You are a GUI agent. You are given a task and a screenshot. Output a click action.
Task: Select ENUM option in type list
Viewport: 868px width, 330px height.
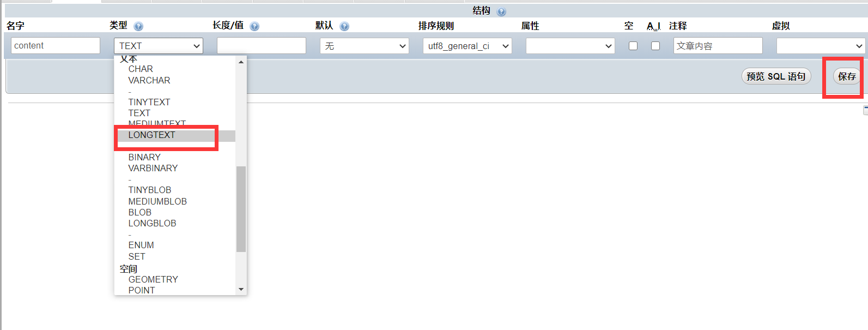[141, 245]
